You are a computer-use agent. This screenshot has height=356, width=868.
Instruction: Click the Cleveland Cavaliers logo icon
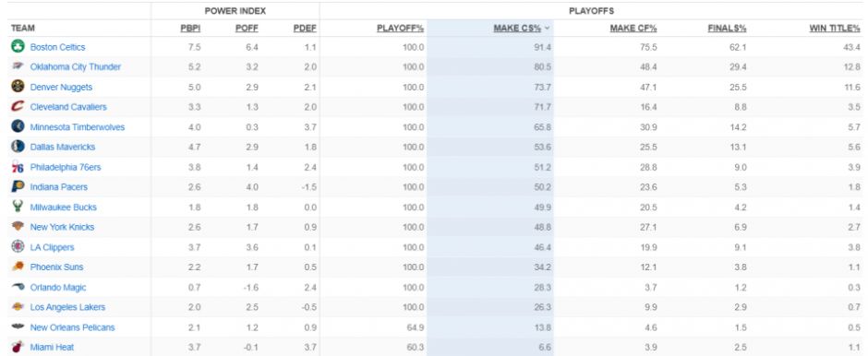click(18, 107)
